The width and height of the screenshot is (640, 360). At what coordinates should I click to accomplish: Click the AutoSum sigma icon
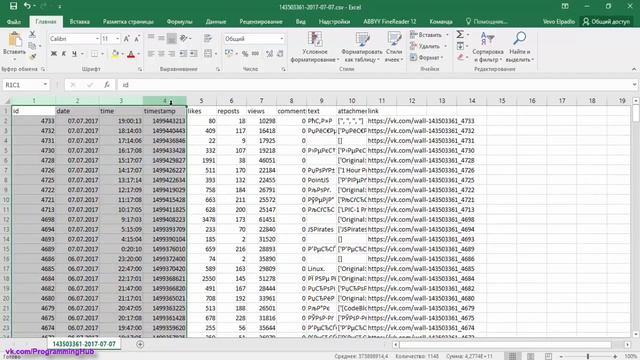pos(460,34)
